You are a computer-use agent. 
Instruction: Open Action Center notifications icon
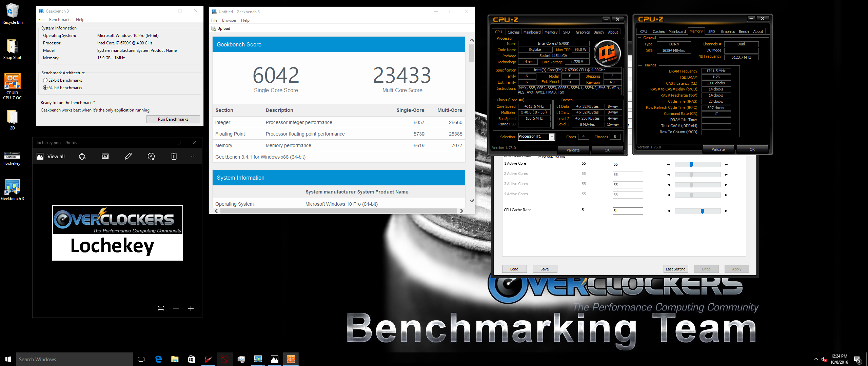857,360
